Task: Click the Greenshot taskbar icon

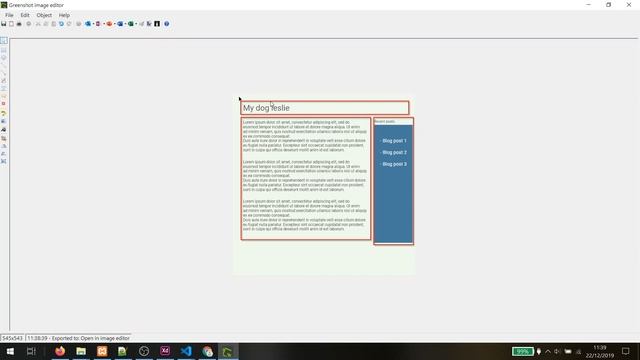Action: pos(228,351)
